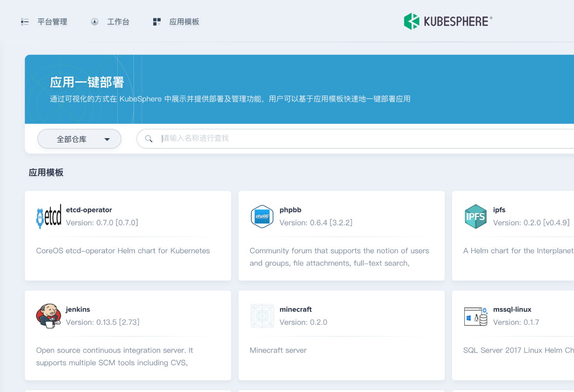This screenshot has width=574, height=392.
Task: Click the dropdown arrow beside 全部仓库
Action: coord(107,140)
